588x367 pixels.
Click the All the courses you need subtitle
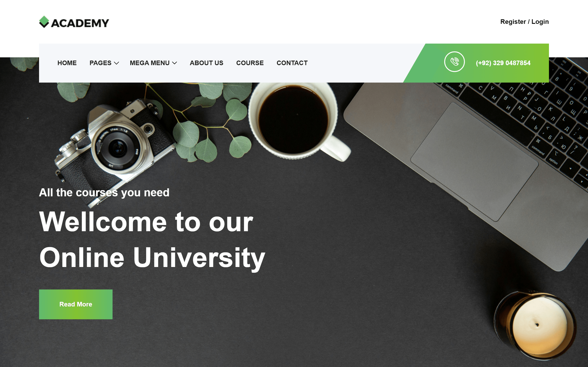click(104, 193)
